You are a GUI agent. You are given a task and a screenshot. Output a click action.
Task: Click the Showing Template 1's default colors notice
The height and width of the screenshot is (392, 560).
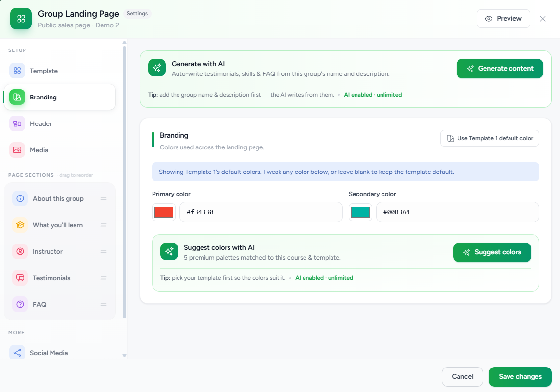(345, 171)
